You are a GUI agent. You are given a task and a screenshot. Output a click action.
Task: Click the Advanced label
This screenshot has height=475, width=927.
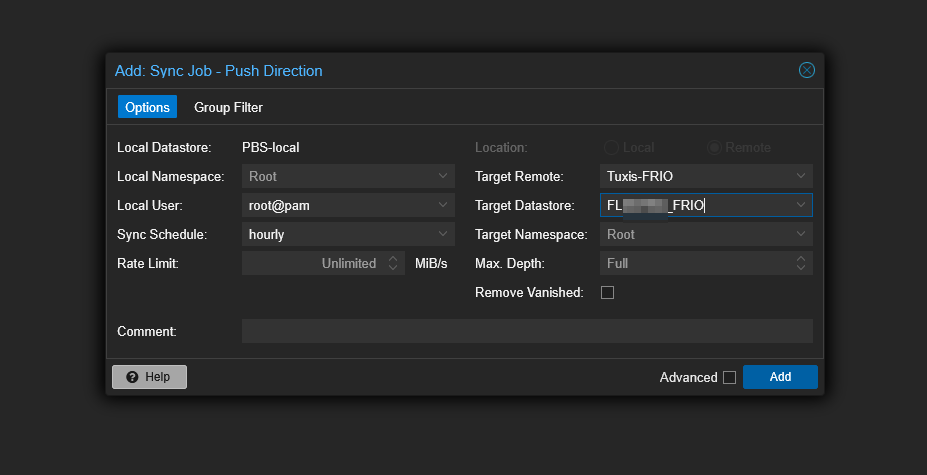688,377
